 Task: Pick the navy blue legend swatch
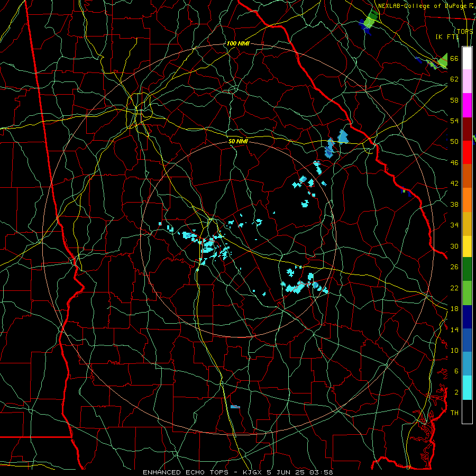tap(467, 317)
